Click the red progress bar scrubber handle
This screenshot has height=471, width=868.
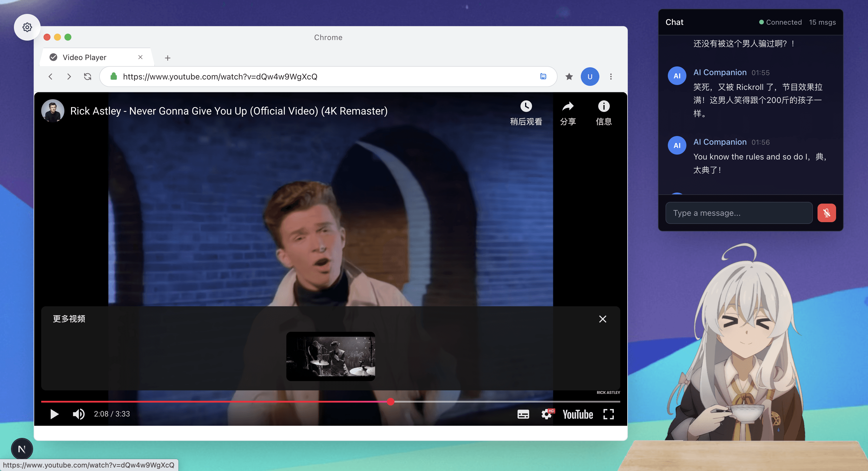[x=390, y=402]
